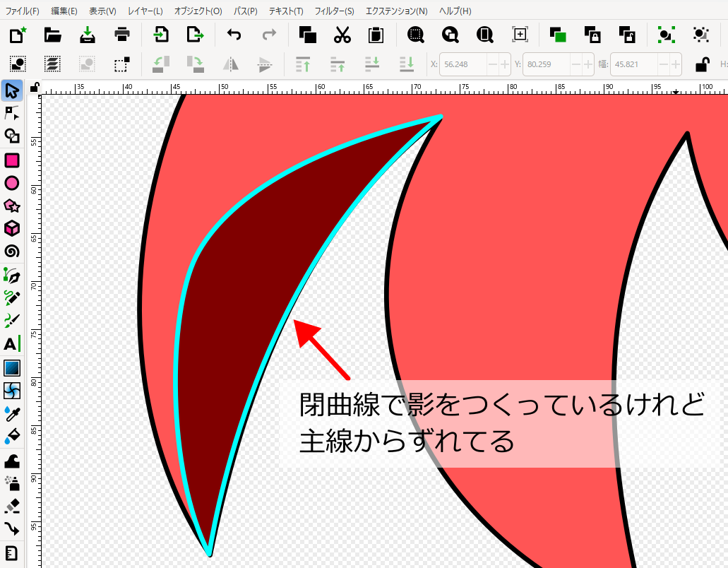
Task: Lower selection one step
Action: [x=372, y=64]
